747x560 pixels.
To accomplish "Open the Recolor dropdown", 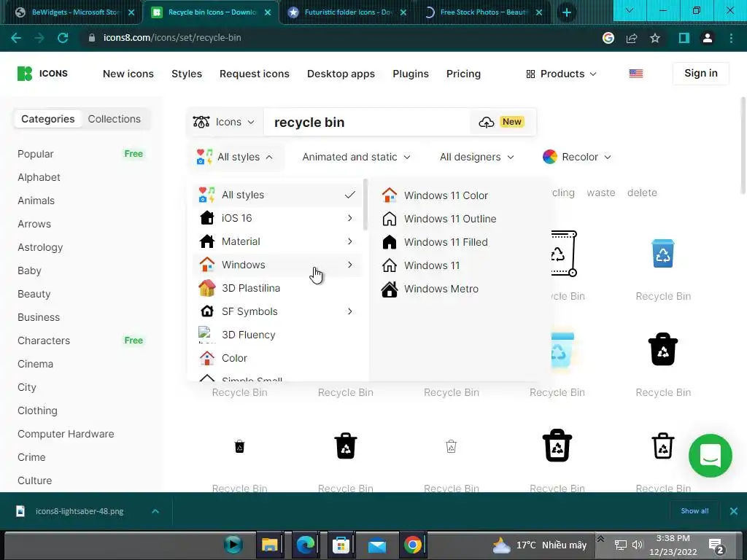I will 577,157.
